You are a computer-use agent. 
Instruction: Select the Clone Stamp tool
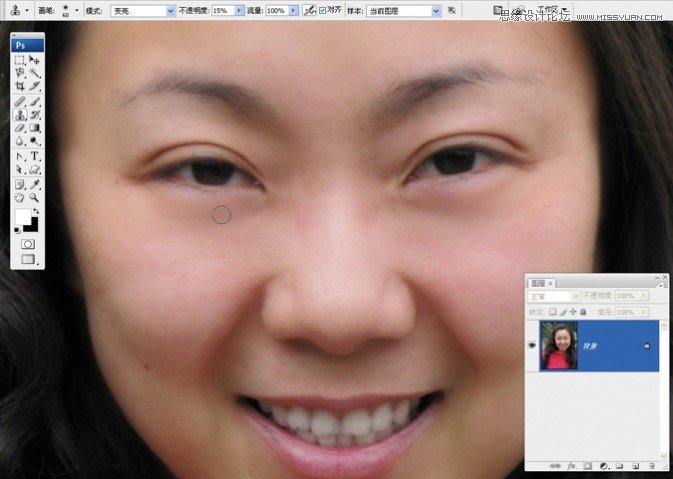point(20,115)
